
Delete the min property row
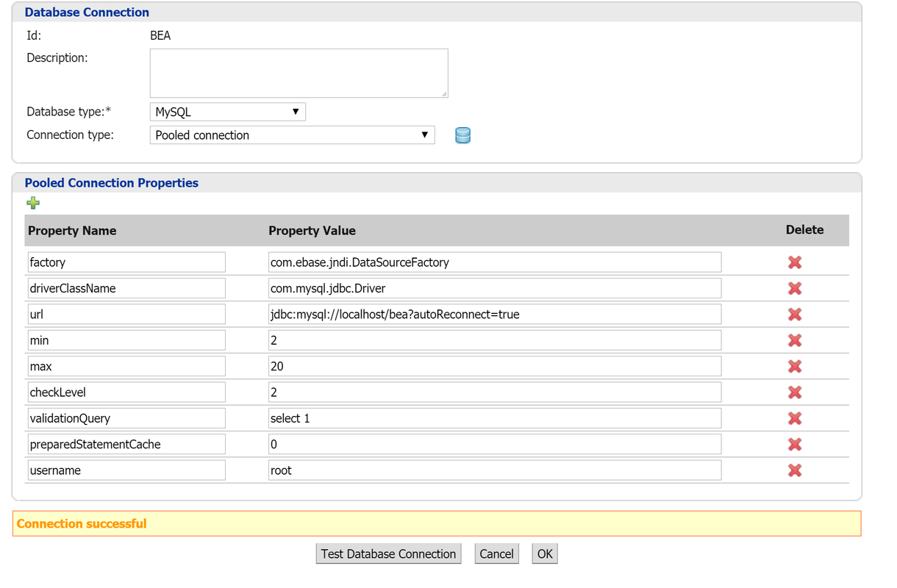coord(794,340)
